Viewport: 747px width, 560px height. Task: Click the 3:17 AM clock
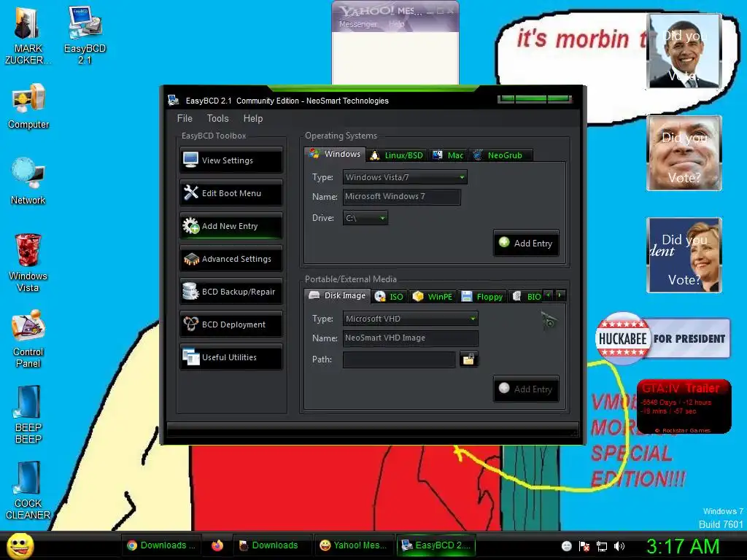683,546
